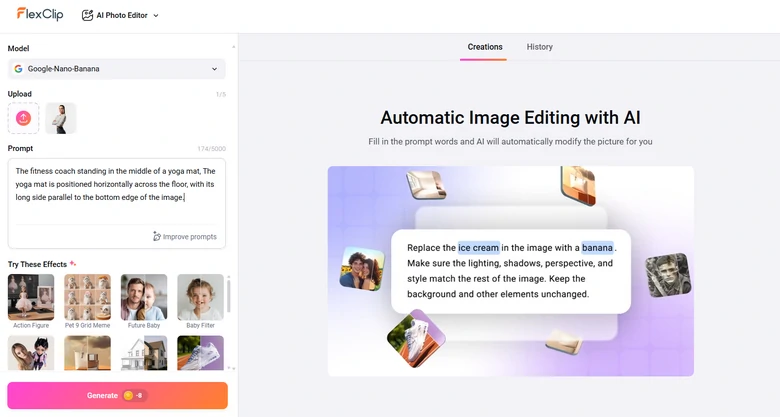This screenshot has height=417, width=780.
Task: Click the FlexClip logo
Action: pos(40,14)
